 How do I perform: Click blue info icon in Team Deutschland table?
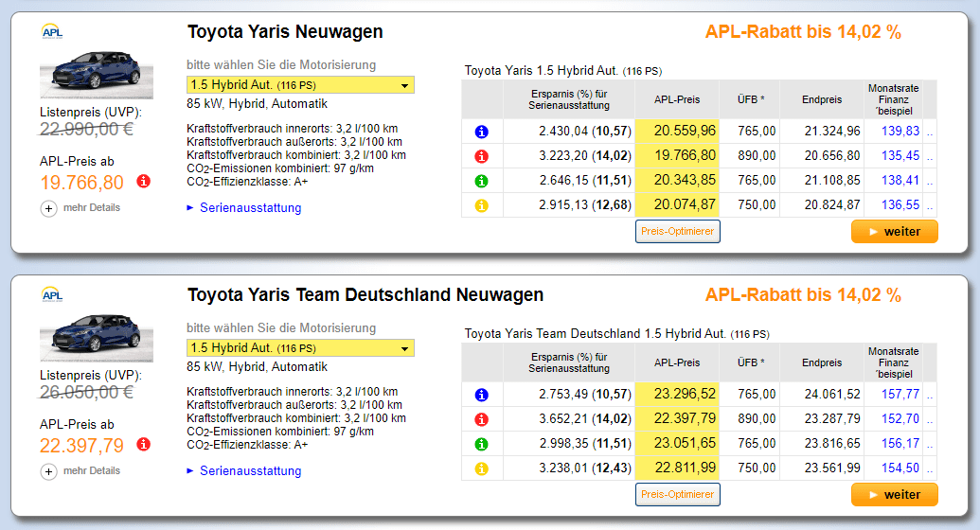[x=481, y=395]
